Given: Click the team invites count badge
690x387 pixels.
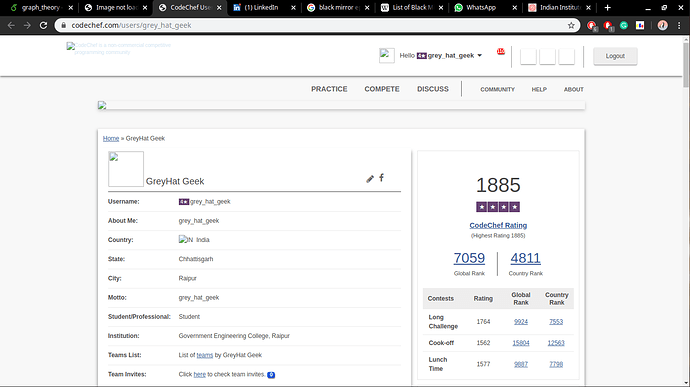Looking at the screenshot, I should 271,375.
